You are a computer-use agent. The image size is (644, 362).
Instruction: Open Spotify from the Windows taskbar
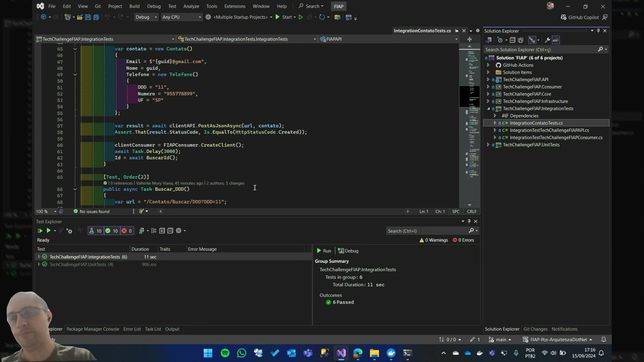(225, 353)
